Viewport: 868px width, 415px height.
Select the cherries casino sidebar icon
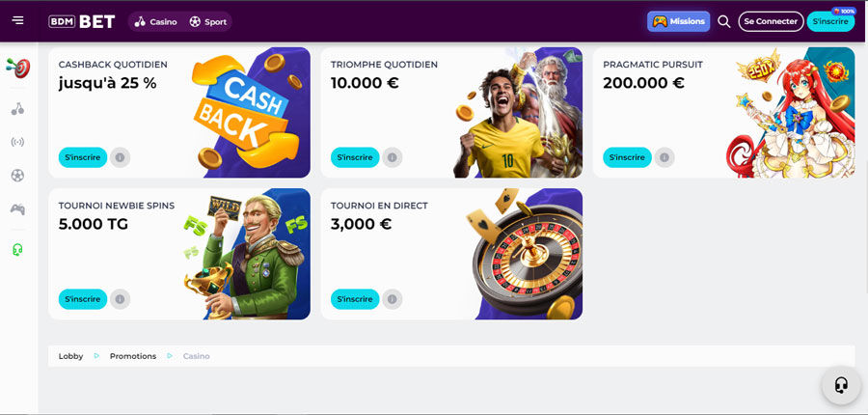point(17,109)
